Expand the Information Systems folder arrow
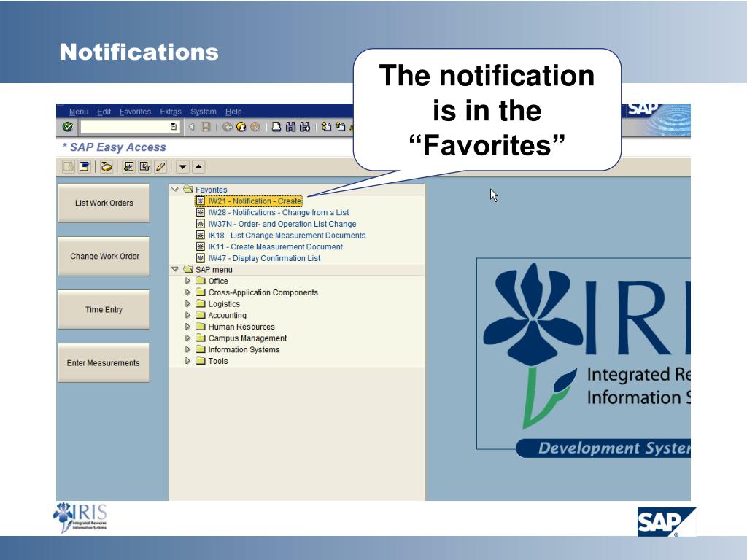Viewport: 747px width, 560px height. [x=187, y=349]
